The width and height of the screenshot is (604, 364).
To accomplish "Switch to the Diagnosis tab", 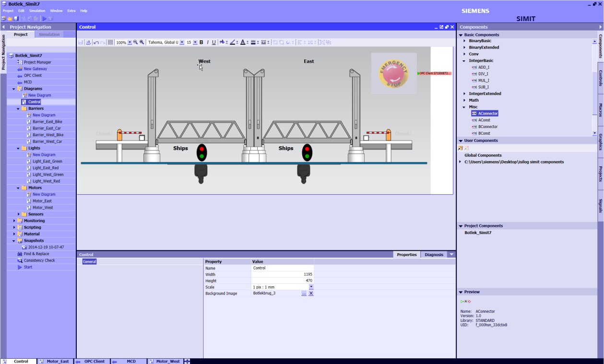I will (x=434, y=255).
